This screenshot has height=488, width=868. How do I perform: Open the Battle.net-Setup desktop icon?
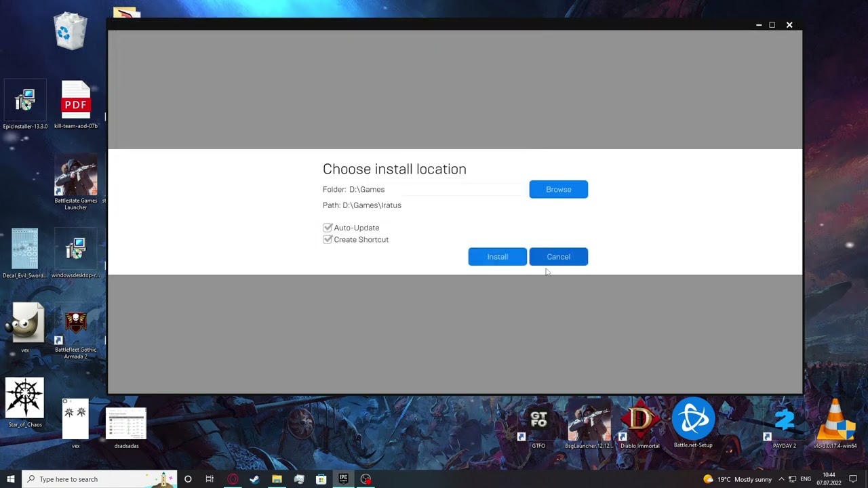(693, 424)
